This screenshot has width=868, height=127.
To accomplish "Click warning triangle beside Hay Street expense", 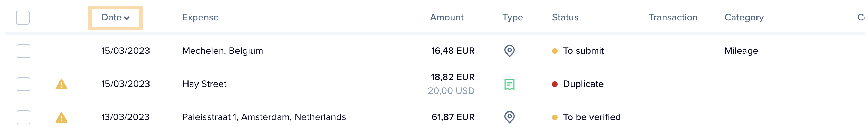I will pos(61,84).
